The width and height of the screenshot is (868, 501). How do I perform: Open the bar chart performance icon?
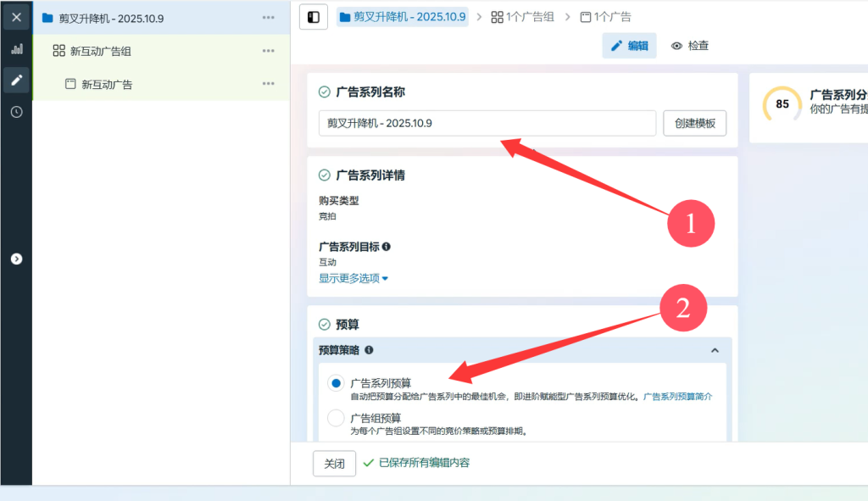[16, 49]
